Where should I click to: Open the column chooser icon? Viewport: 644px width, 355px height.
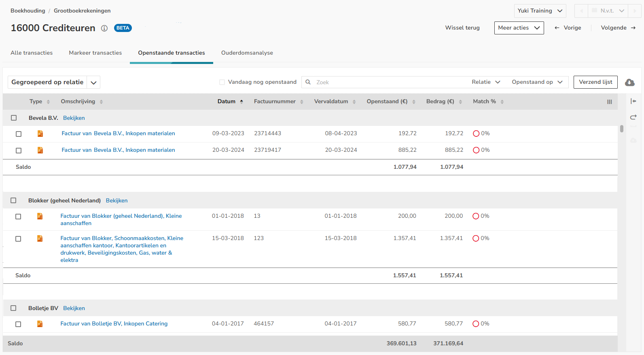click(x=609, y=102)
